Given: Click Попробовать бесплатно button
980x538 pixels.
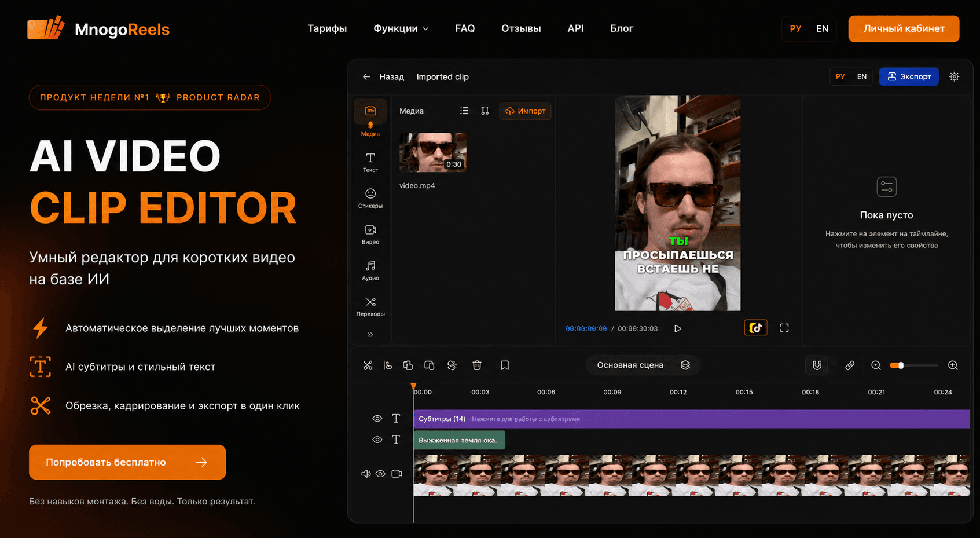Looking at the screenshot, I should pyautogui.click(x=127, y=462).
